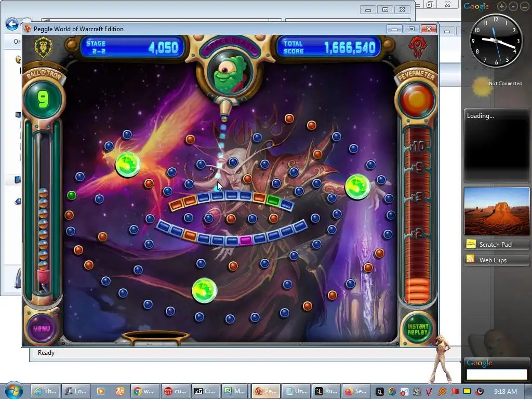Click the red flag tray icon
This screenshot has width=532, height=399.
click(455, 391)
